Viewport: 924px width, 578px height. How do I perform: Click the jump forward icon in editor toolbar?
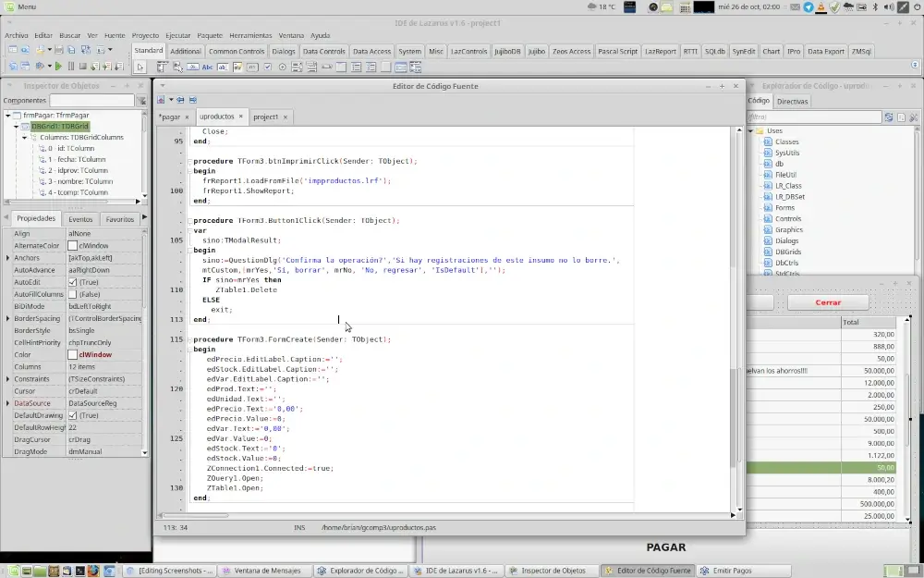coord(193,100)
